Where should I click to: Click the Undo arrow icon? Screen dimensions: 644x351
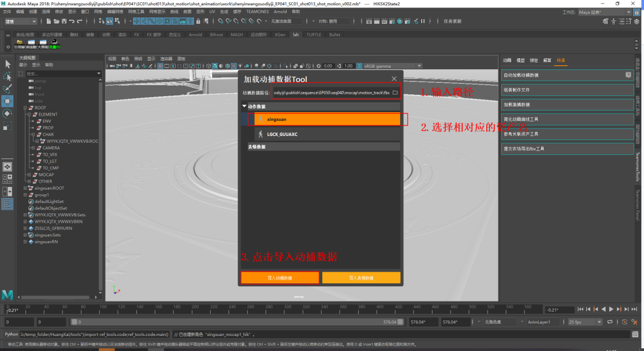coord(72,21)
